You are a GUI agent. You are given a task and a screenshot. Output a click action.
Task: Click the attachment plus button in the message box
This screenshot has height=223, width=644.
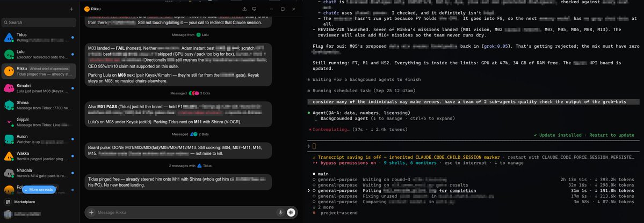92,212
